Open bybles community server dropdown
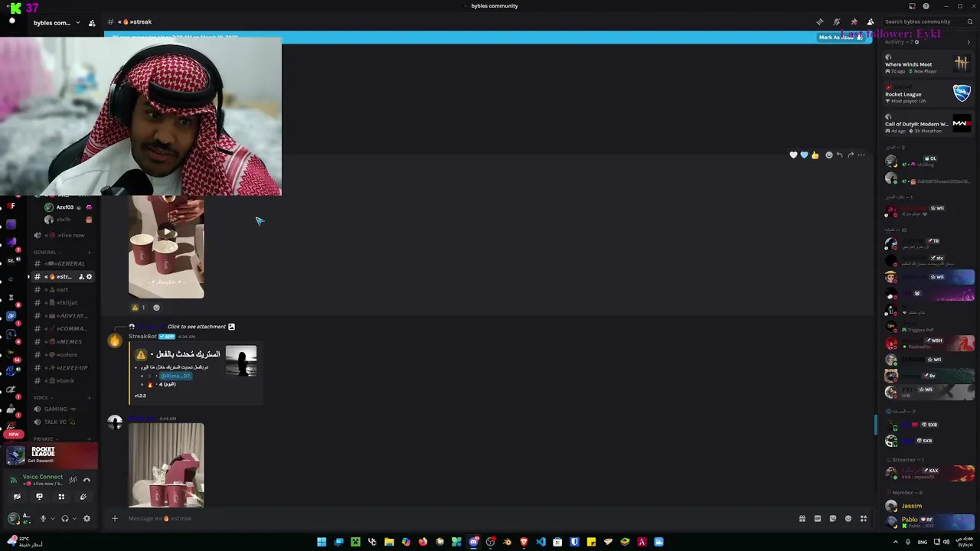Image resolution: width=980 pixels, height=551 pixels. point(56,23)
